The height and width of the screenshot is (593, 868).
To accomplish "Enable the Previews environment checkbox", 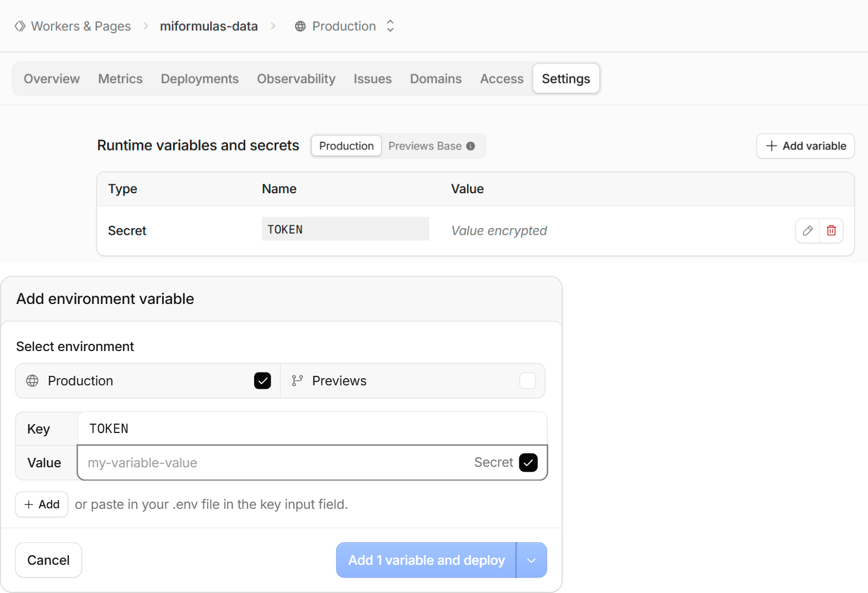I will (x=528, y=381).
